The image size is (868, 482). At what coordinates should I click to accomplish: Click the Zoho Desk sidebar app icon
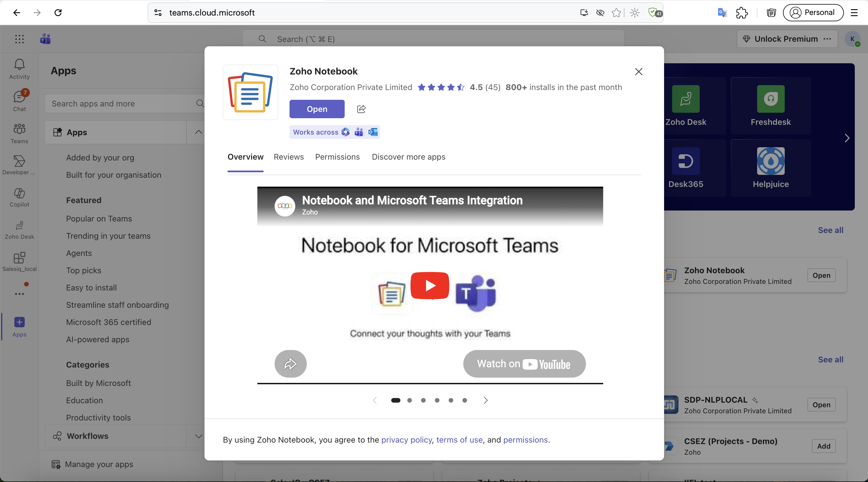19,230
